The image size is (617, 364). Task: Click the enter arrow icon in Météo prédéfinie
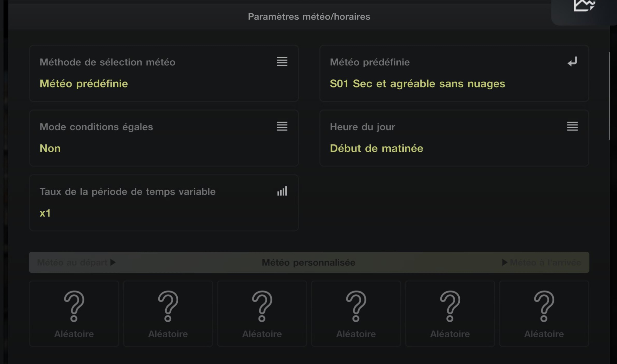[x=572, y=62]
